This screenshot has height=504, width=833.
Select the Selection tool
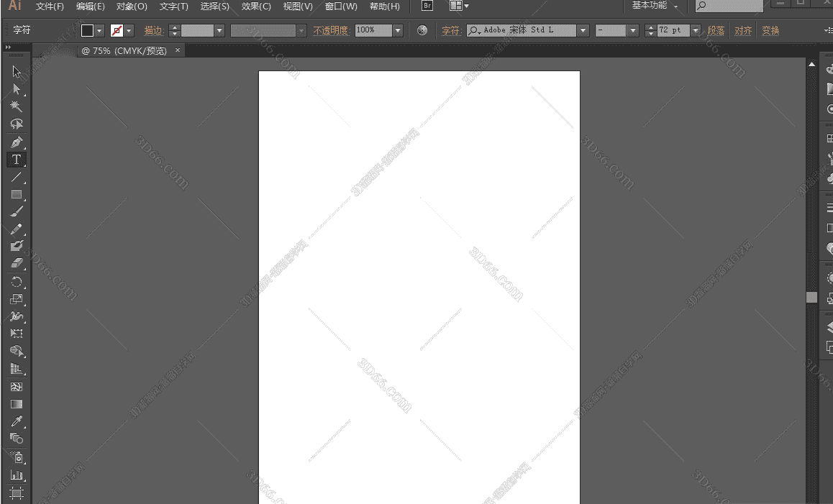tap(17, 70)
